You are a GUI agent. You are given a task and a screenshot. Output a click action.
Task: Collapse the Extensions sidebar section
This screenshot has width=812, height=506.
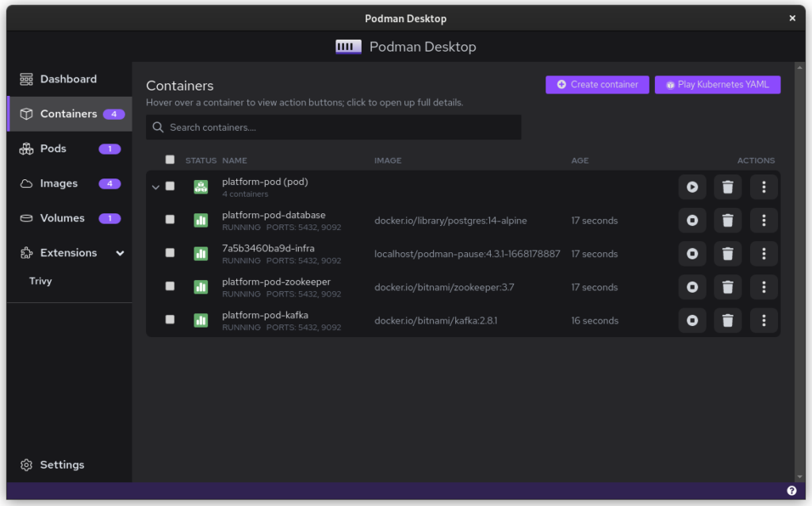tap(120, 253)
